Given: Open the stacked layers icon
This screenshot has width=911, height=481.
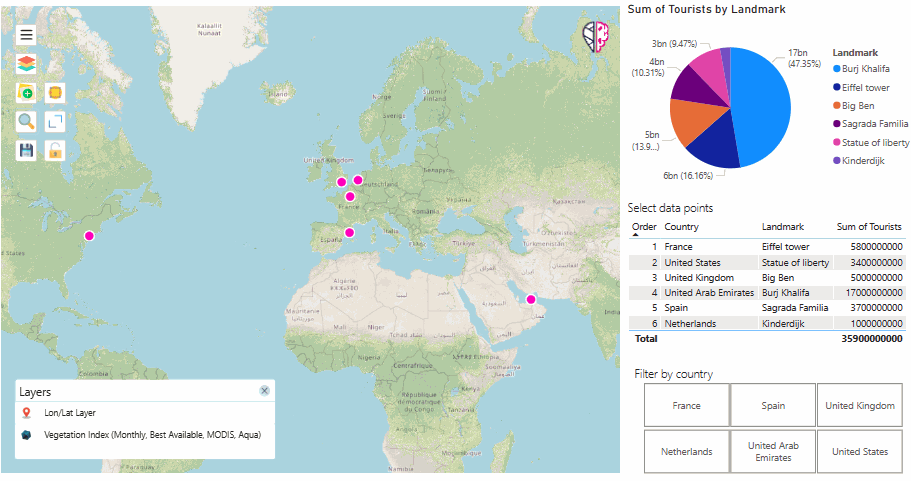Looking at the screenshot, I should pos(26,64).
